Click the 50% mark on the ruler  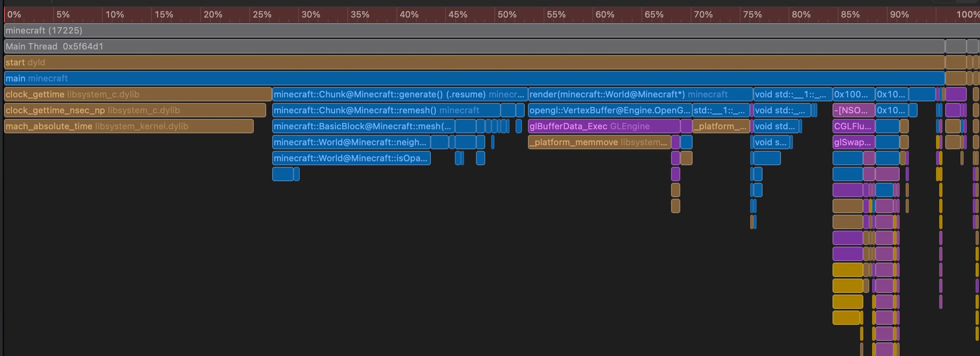tap(507, 14)
